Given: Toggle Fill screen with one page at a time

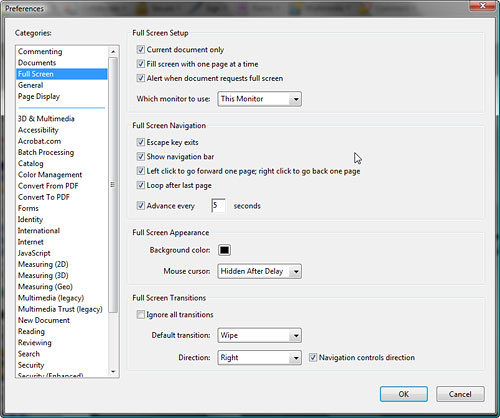Looking at the screenshot, I should click(x=141, y=64).
